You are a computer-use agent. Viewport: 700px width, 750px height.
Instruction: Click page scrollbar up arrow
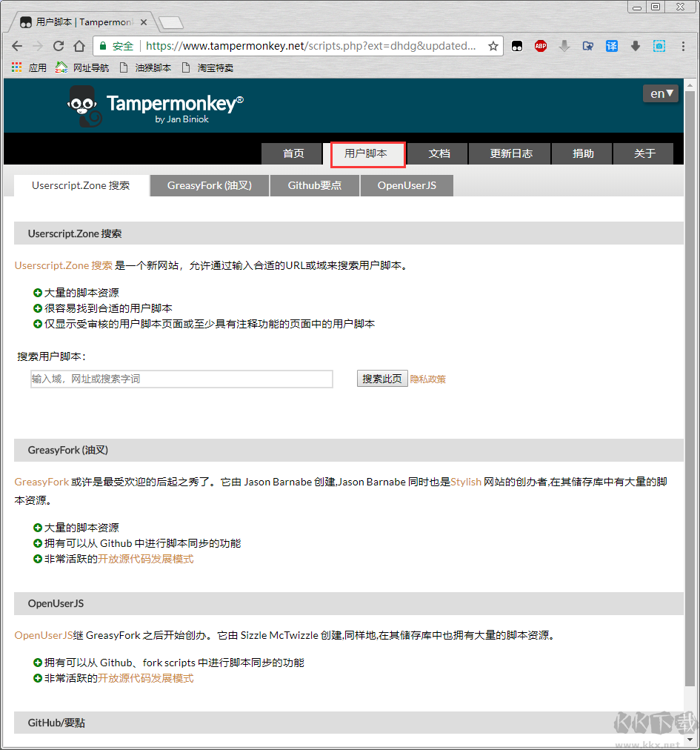click(690, 85)
